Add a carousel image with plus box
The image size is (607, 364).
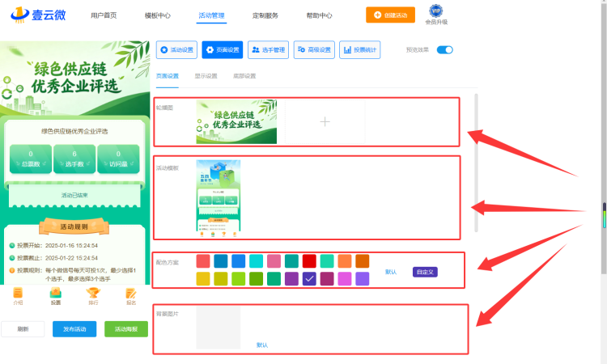tap(325, 122)
